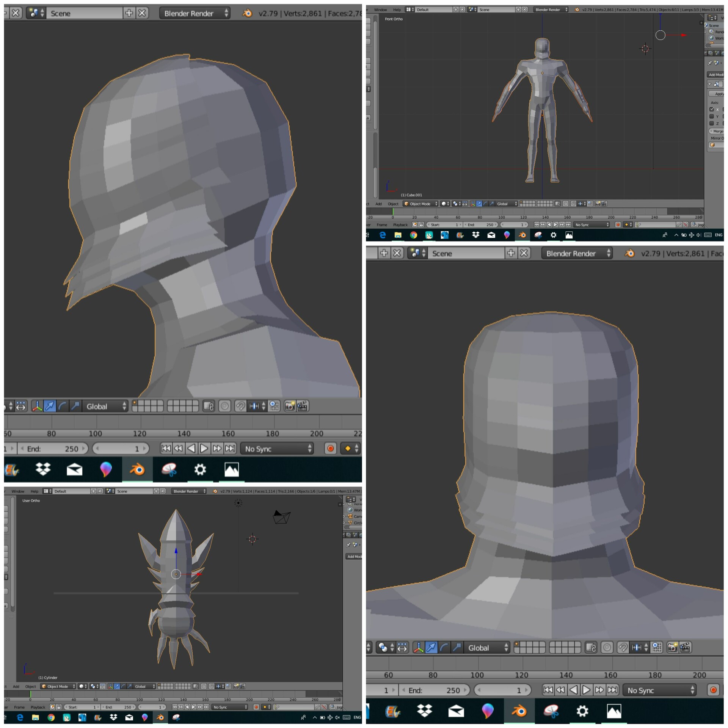Select the translate manipulator arrow icon

[50, 406]
